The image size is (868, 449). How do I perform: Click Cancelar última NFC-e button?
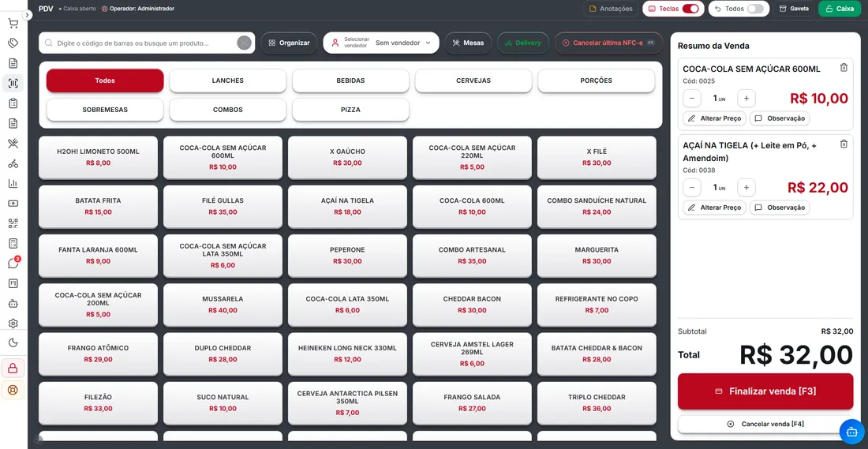[x=608, y=43]
